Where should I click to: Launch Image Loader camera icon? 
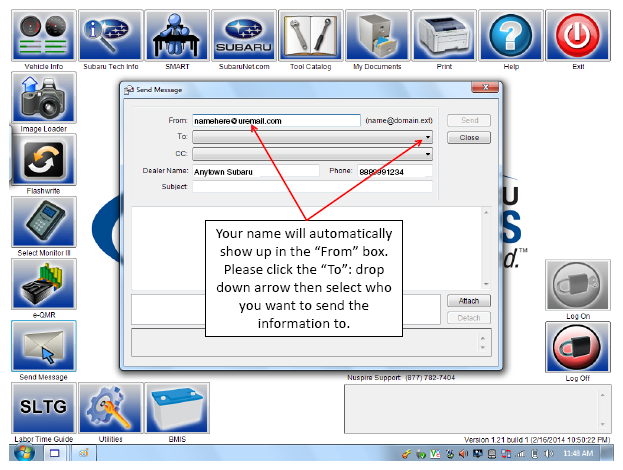(44, 98)
